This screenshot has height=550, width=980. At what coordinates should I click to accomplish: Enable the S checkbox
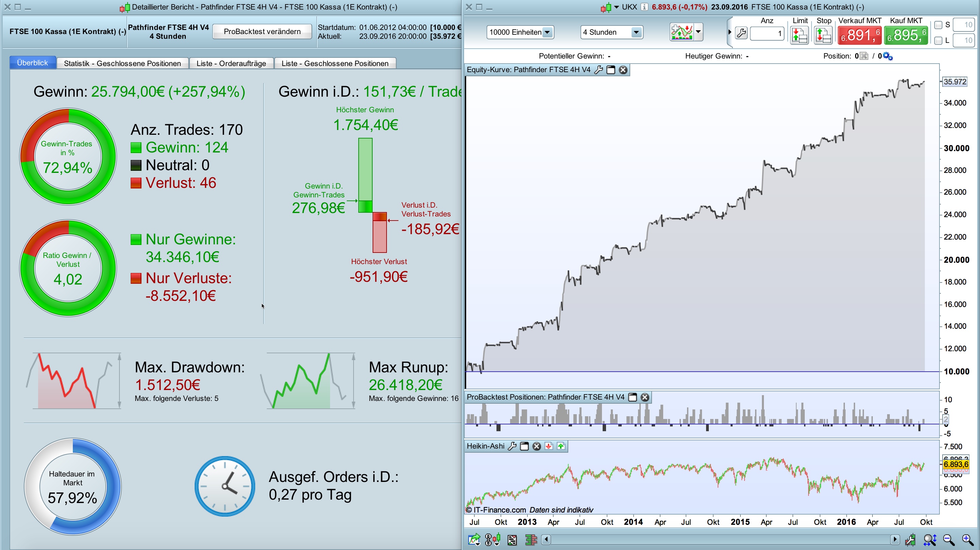(938, 25)
